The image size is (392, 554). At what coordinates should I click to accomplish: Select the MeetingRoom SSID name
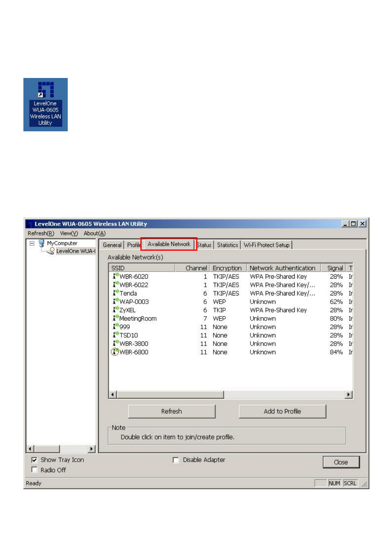pyautogui.click(x=138, y=318)
